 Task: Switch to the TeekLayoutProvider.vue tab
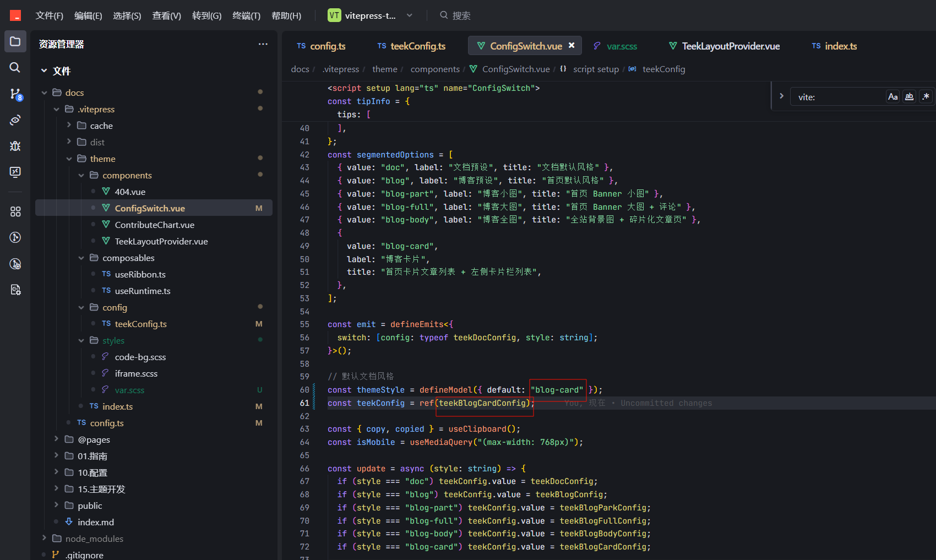[724, 46]
